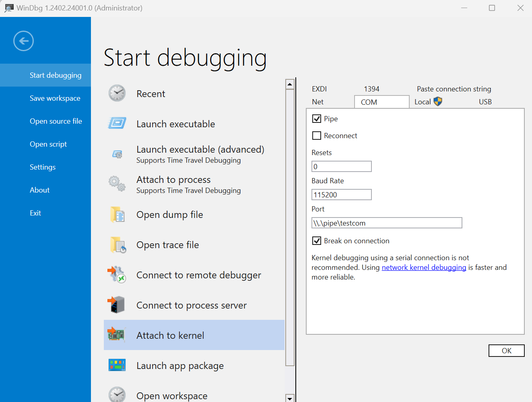Open Settings from the sidebar
Screen dimensions: 532x402
pyautogui.click(x=43, y=167)
